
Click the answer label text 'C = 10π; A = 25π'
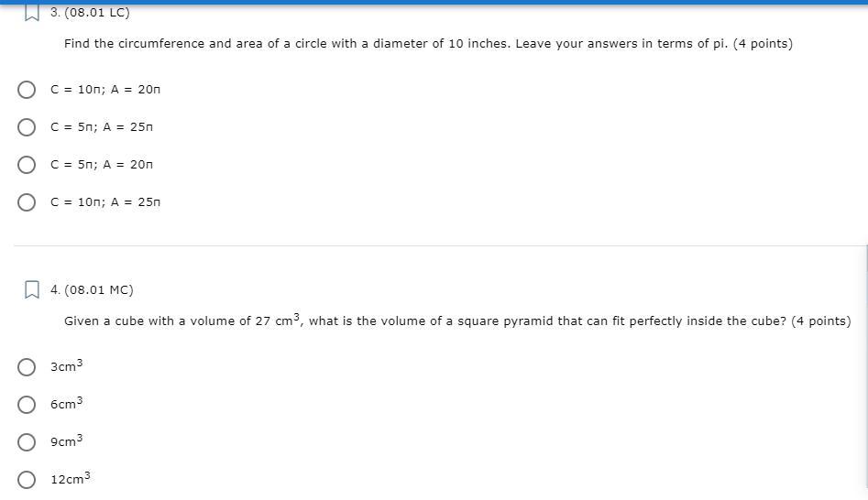coord(105,202)
